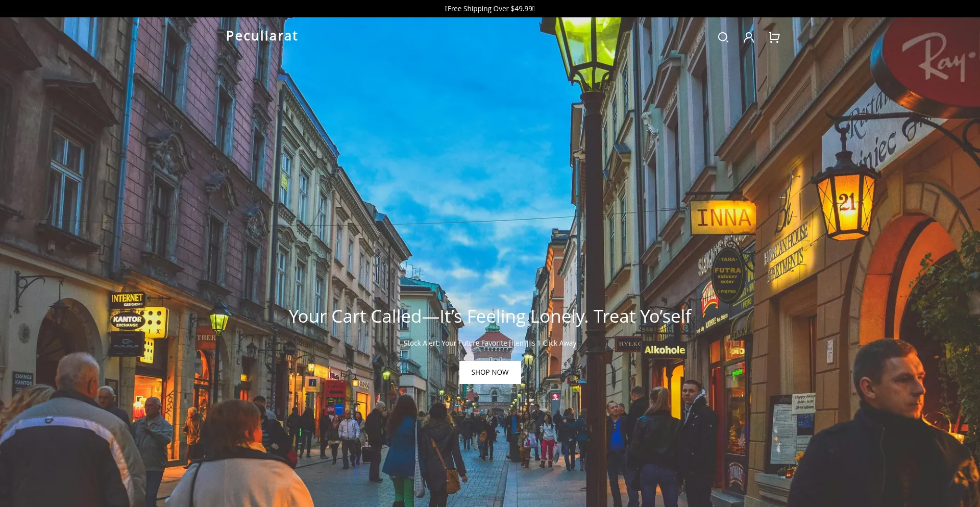This screenshot has height=507, width=980.
Task: Click the 'Your Cart Called' hero headline
Action: click(x=489, y=317)
